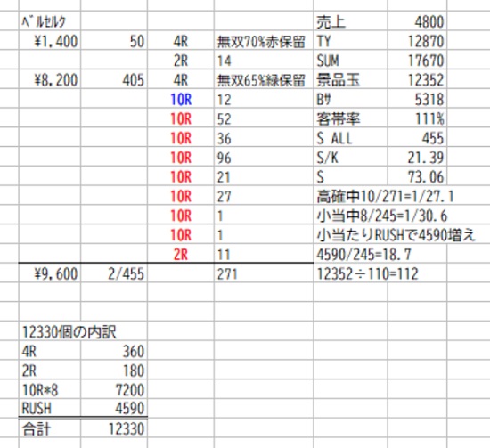Click the RUSH value 4590
Image resolution: width=490 pixels, height=448 pixels.
click(114, 408)
